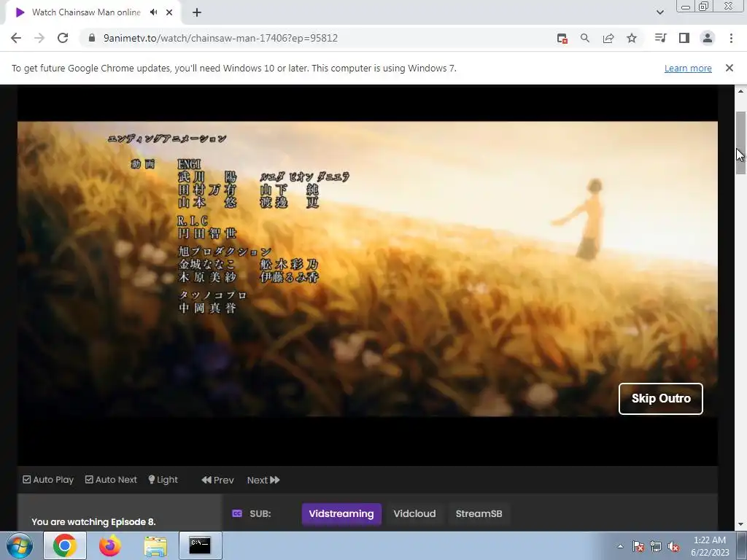This screenshot has width=747, height=560.
Task: Go to next episode with Next
Action: pos(263,480)
